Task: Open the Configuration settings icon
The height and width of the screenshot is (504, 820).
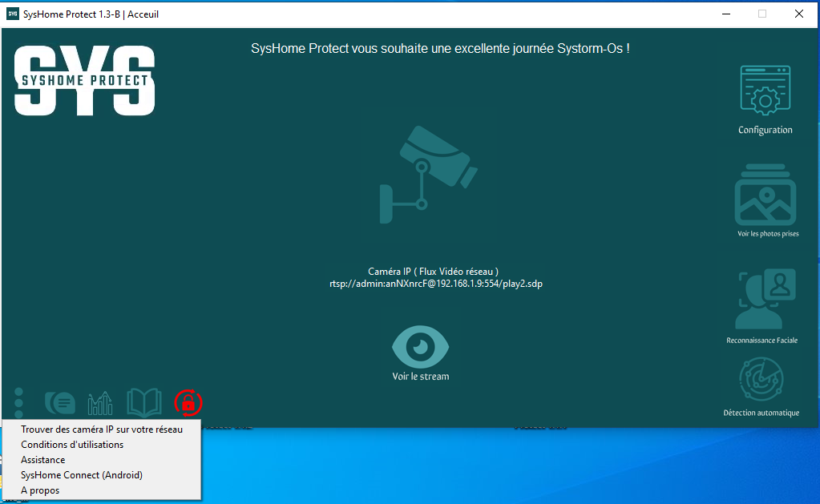Action: coord(765,91)
